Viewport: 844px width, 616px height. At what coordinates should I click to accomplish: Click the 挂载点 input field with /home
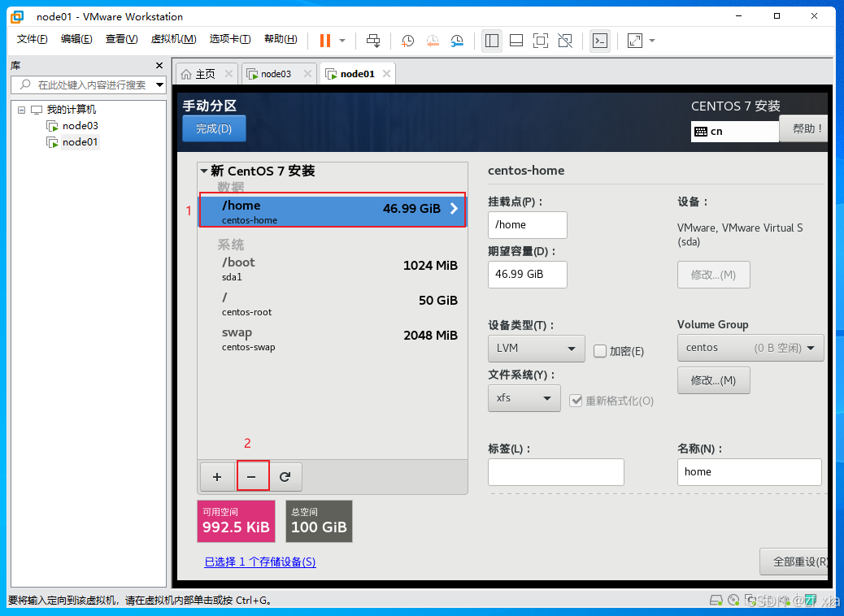[528, 225]
